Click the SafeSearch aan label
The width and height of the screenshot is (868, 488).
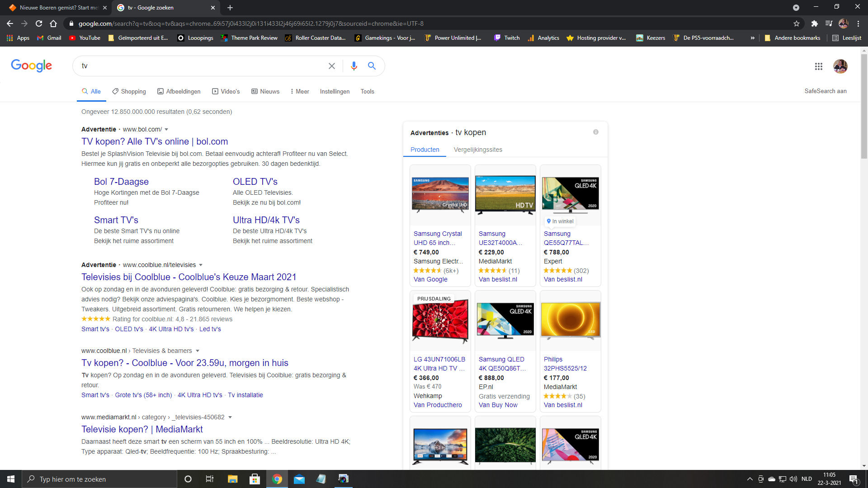point(825,91)
